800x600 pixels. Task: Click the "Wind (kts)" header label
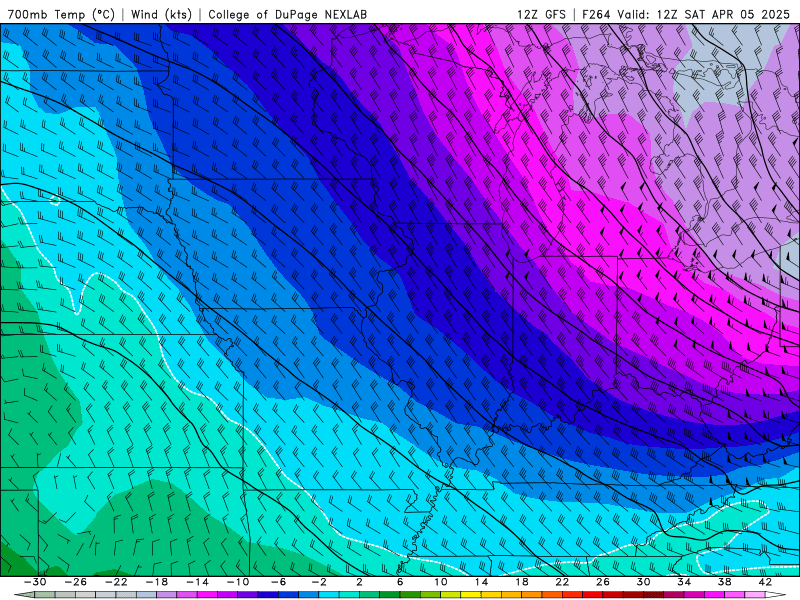click(x=161, y=15)
